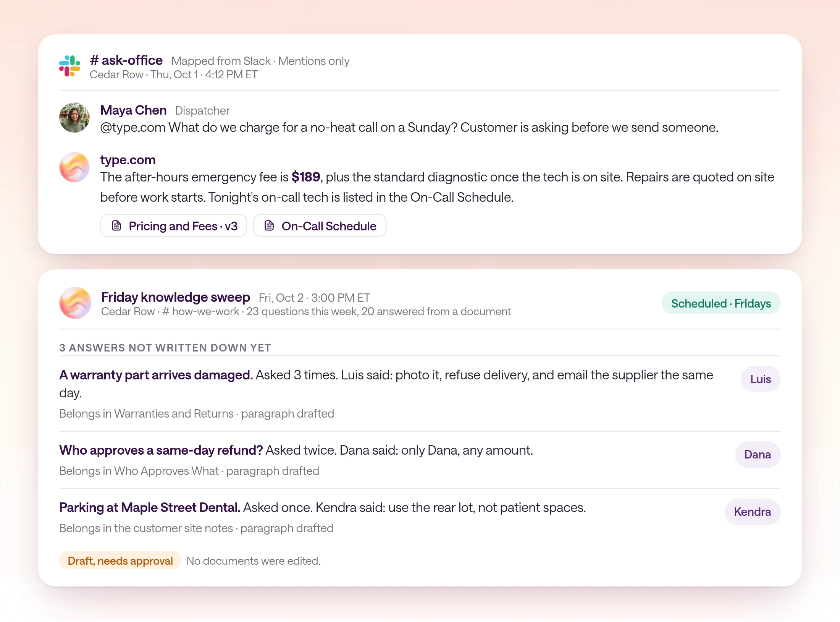Click 'Belongs in Who Approves What · paragraph drafted'
Image resolution: width=840 pixels, height=622 pixels.
189,471
